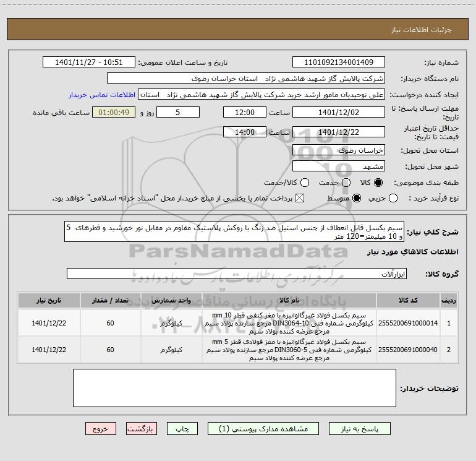Click the بازگشت back button
The image size is (476, 461).
142,428
